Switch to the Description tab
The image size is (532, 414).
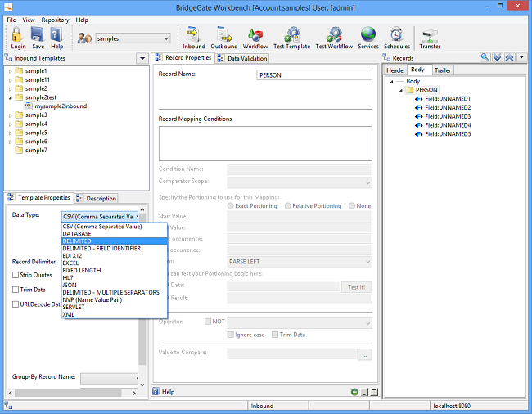(x=97, y=198)
